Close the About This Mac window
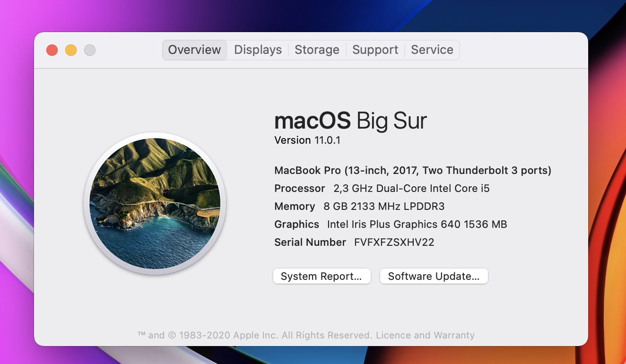The height and width of the screenshot is (364, 626). point(52,50)
